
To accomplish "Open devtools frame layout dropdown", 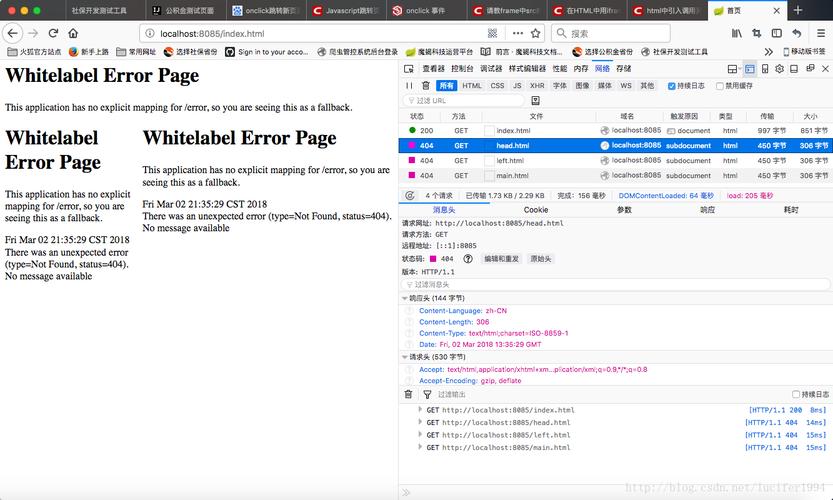I will 734,69.
